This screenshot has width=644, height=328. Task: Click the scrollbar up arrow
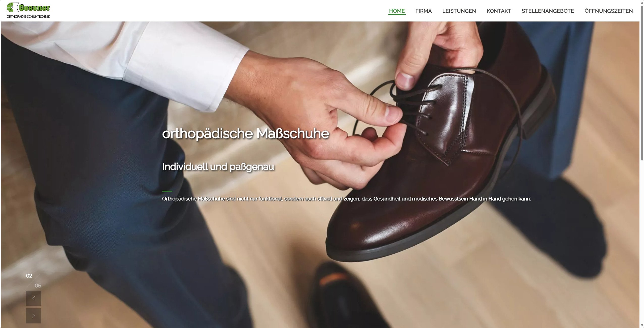642,2
